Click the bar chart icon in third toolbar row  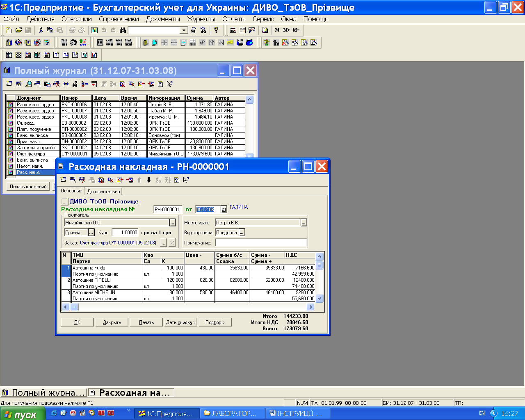click(94, 55)
